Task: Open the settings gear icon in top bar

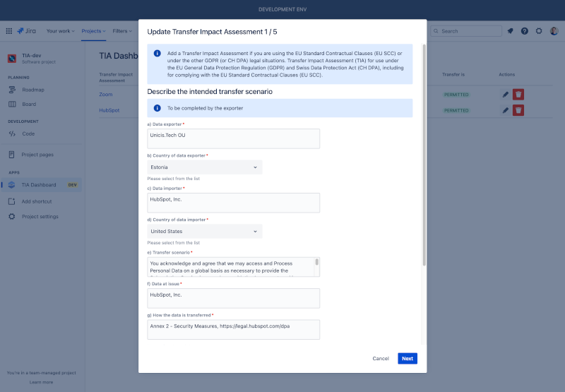Action: [x=539, y=31]
